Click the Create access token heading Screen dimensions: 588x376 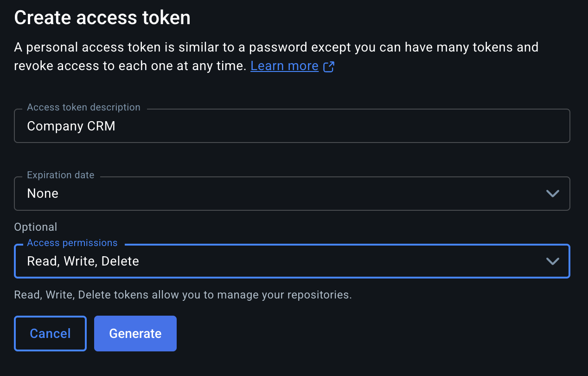(x=102, y=17)
